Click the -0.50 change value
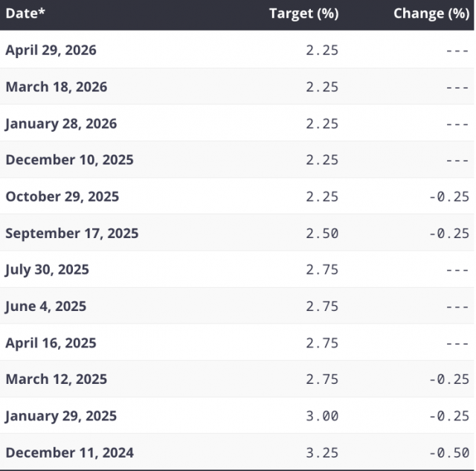The image size is (476, 471). (x=448, y=452)
